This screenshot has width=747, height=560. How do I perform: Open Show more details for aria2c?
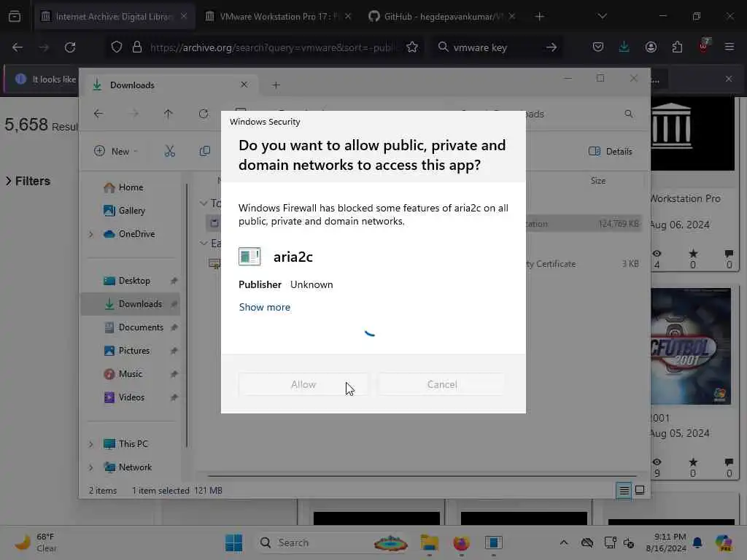264,307
